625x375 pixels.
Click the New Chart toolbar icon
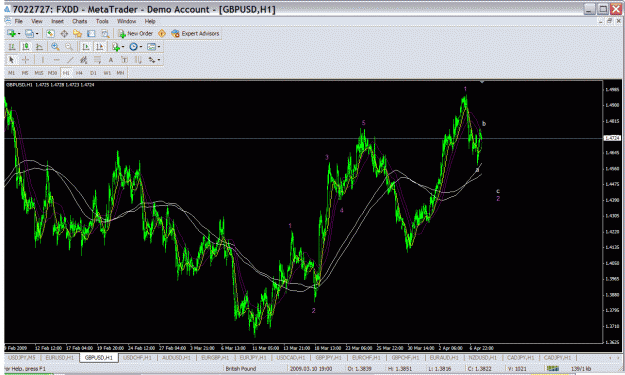[11, 33]
